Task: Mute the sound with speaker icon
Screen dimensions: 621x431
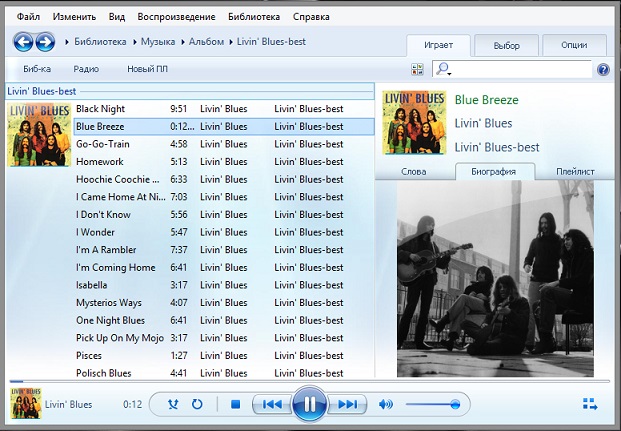Action: 386,404
